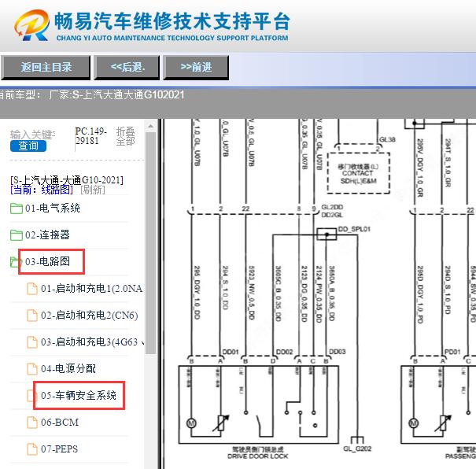
Task: Open 01-启动和充电1(2.0NA document
Action: [x=92, y=288]
